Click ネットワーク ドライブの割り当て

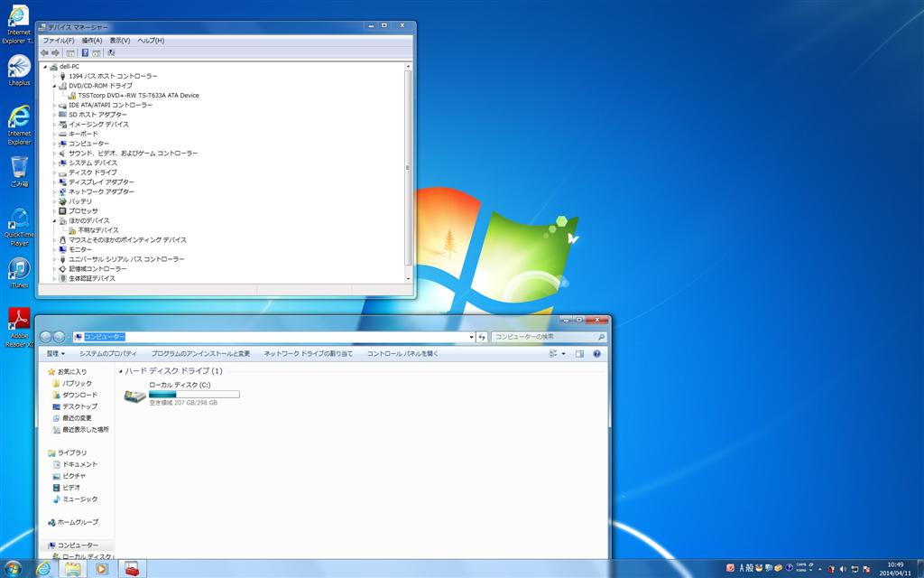tap(309, 354)
